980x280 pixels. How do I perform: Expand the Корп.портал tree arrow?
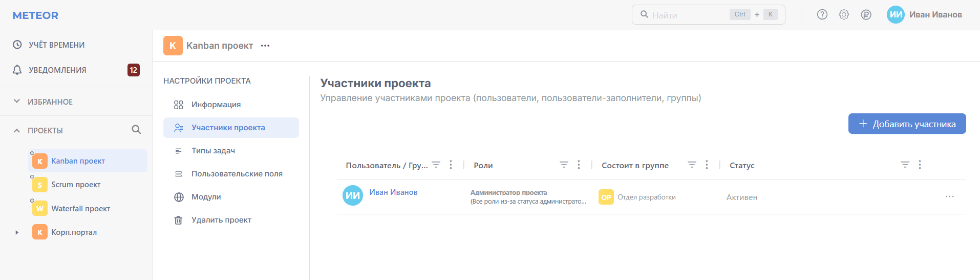click(x=17, y=232)
